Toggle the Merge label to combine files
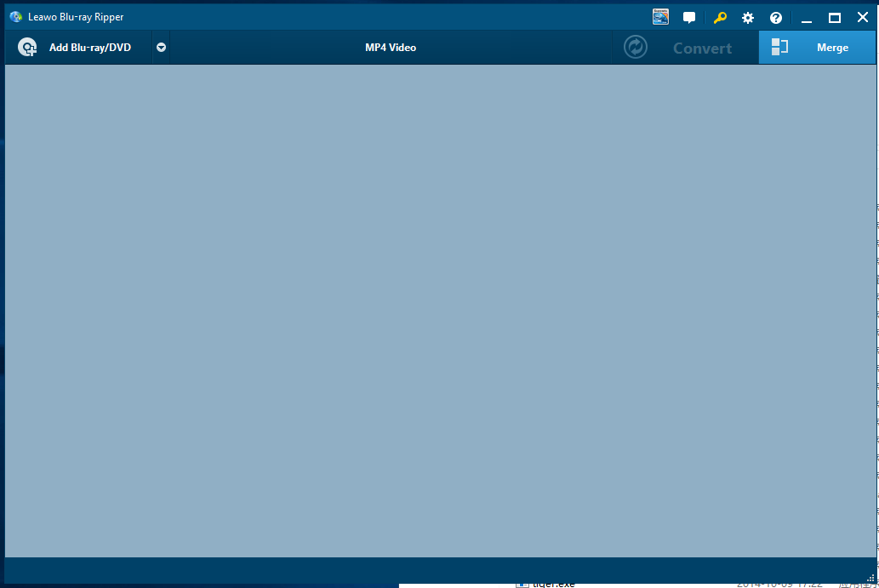Viewport: 879px width, 588px height. click(x=832, y=48)
